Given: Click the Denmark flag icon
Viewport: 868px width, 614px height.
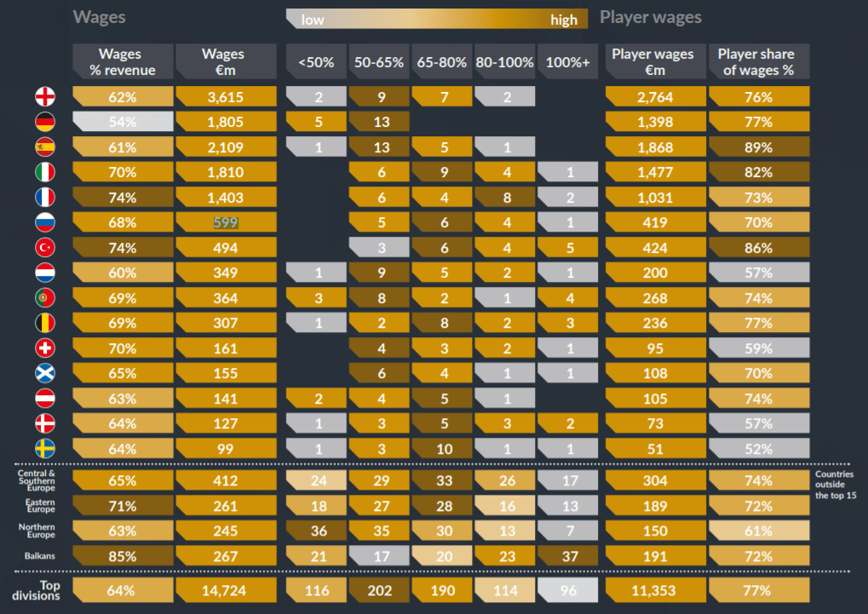Looking at the screenshot, I should pos(44,423).
